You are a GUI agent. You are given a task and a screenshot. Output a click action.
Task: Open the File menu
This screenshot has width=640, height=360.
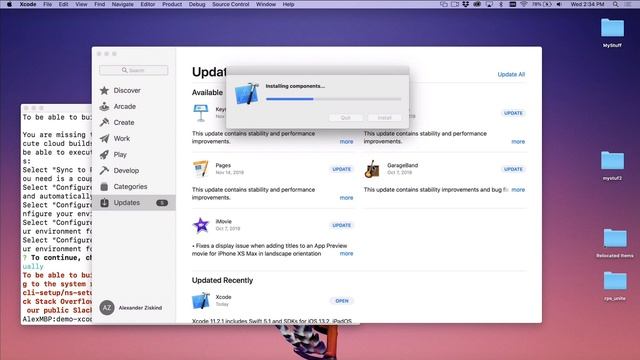coord(47,4)
